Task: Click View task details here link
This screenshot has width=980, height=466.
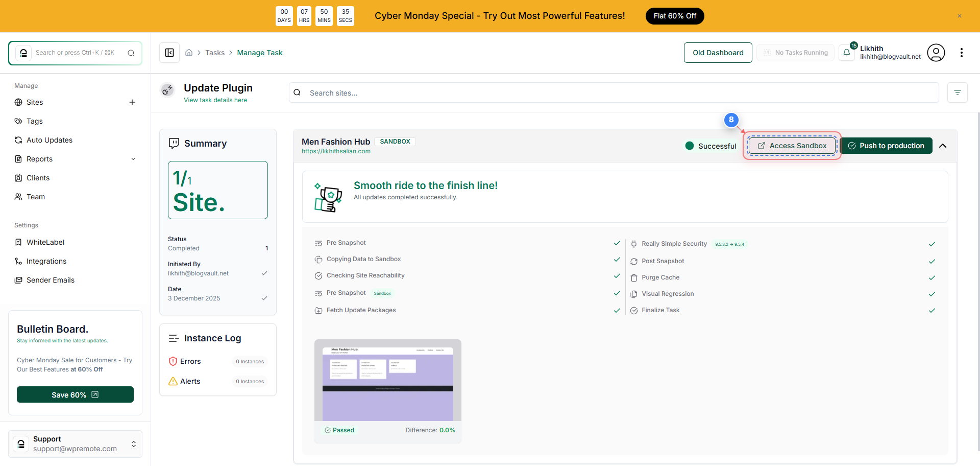Action: [x=215, y=100]
